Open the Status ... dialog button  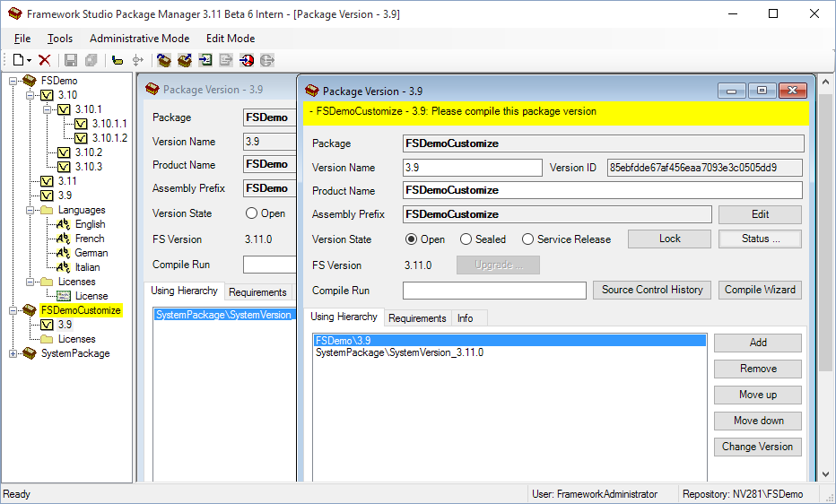click(760, 239)
